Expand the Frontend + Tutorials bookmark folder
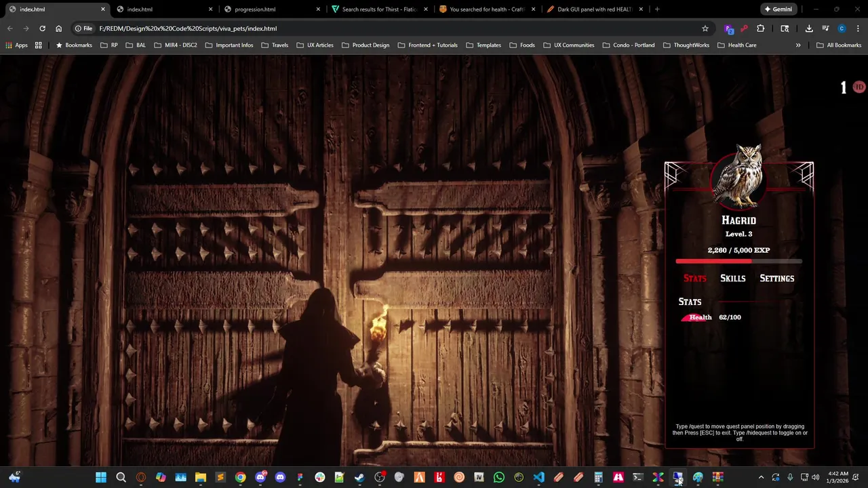This screenshot has width=868, height=488. coord(428,45)
